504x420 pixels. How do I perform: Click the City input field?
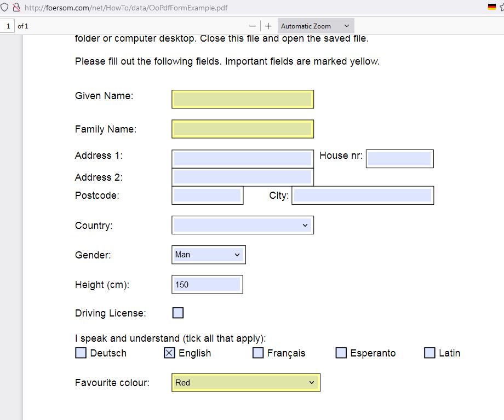coord(363,195)
